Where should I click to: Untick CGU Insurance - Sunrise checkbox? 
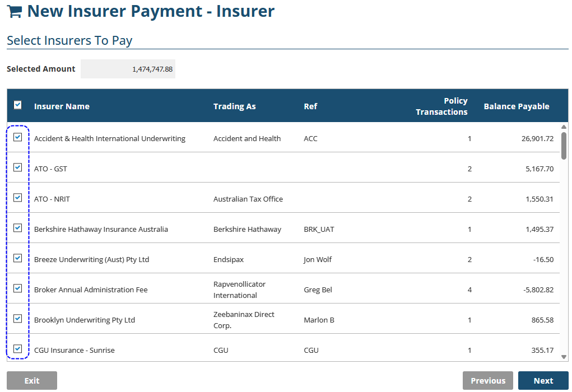[18, 349]
